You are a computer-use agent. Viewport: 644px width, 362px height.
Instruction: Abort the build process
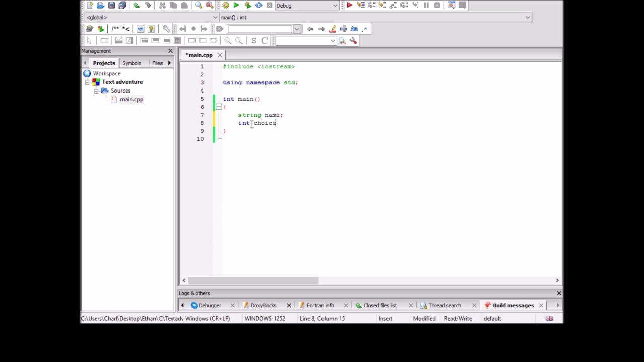click(x=269, y=5)
